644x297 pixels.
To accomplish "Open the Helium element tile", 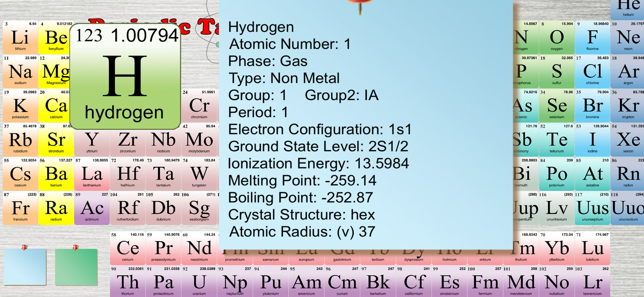I will click(x=627, y=9).
